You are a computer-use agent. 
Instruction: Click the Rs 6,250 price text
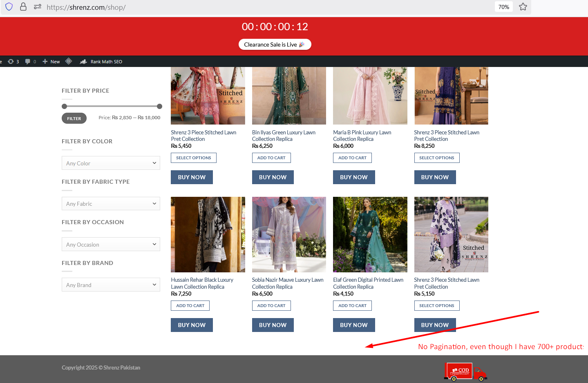click(262, 146)
